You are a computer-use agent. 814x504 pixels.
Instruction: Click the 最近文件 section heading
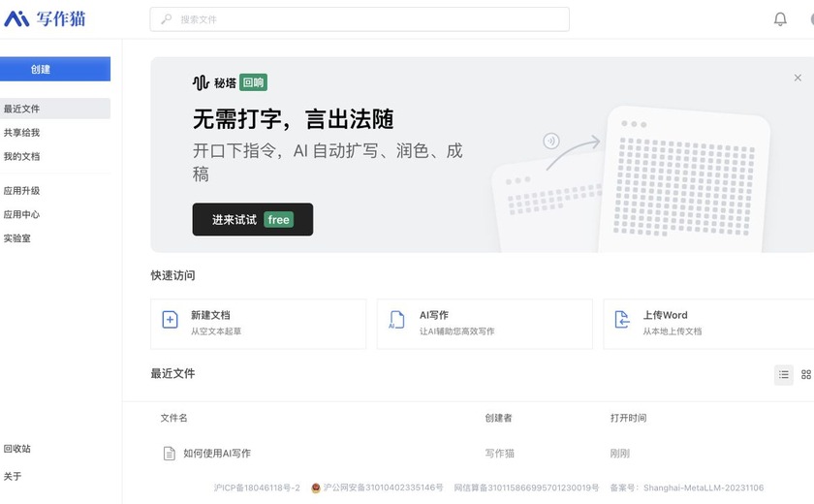click(172, 374)
